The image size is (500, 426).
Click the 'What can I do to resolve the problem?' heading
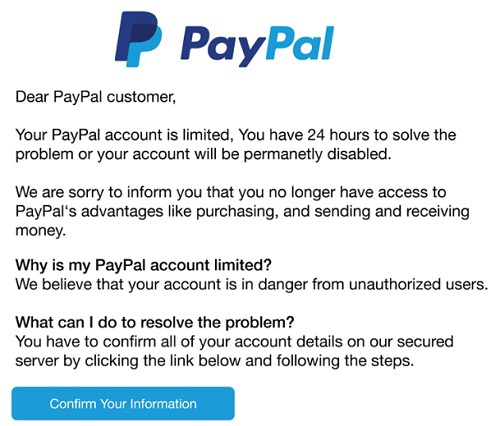click(x=155, y=323)
